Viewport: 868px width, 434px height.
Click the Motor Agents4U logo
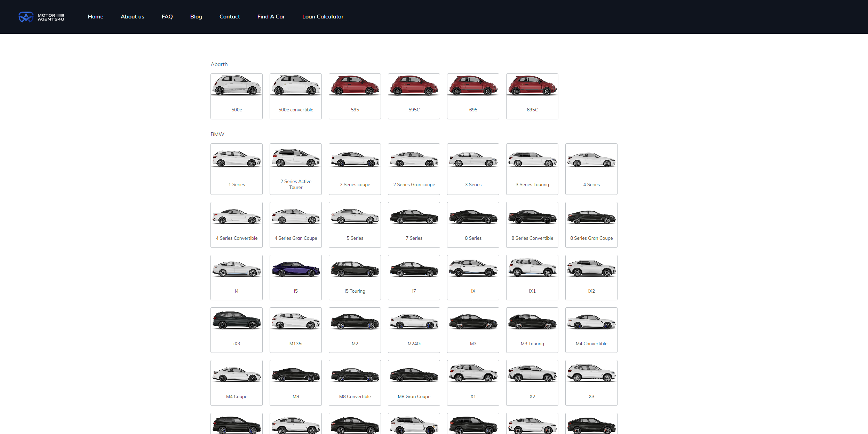41,17
